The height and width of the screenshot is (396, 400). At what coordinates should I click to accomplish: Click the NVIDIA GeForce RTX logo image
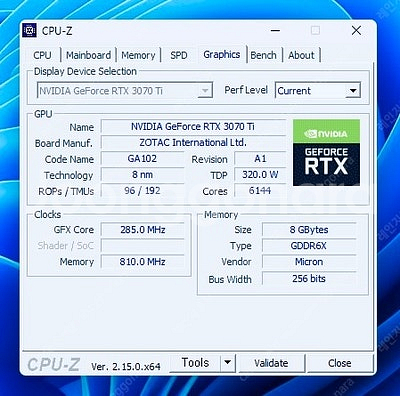click(326, 153)
